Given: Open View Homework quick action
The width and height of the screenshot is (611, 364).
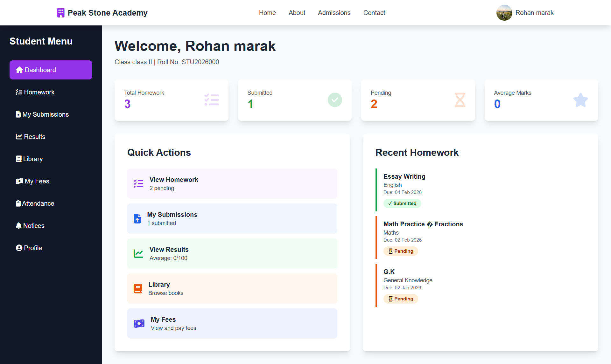Looking at the screenshot, I should [232, 183].
